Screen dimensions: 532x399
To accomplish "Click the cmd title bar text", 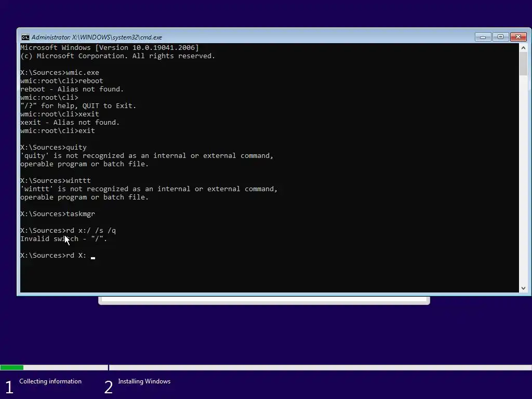I will pyautogui.click(x=97, y=37).
